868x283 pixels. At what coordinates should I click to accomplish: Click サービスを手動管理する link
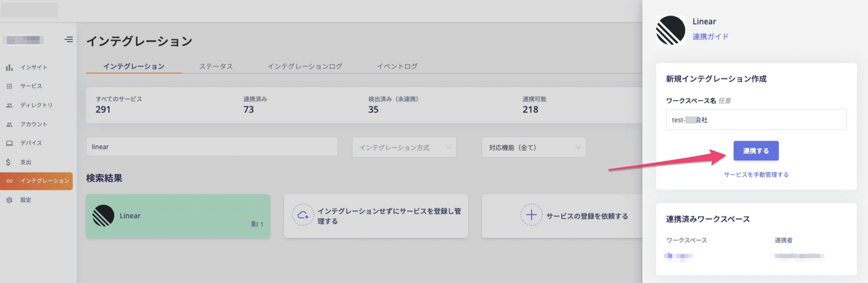756,175
